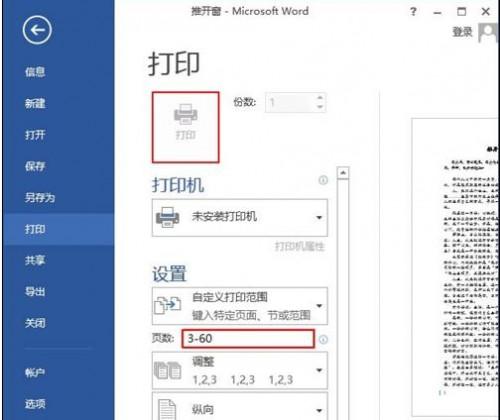Click the 页数 field containing 3-60
Screen dimensions: 500x420
click(248, 339)
